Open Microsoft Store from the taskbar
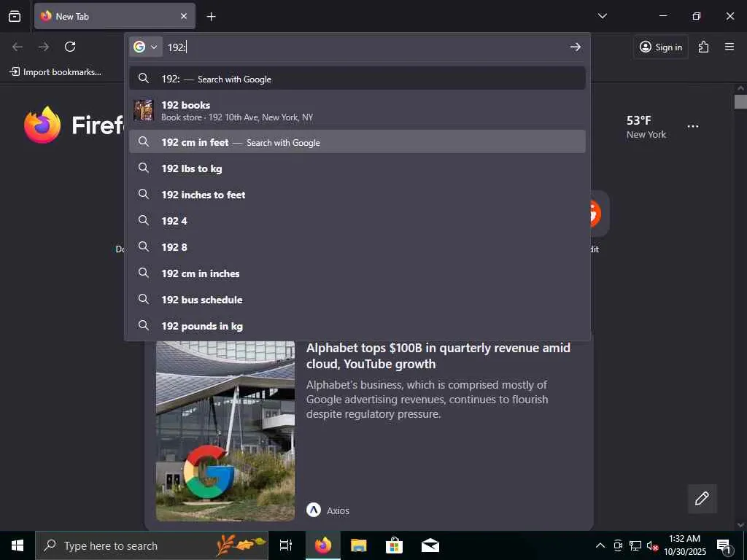Viewport: 747px width, 560px height. 394,545
